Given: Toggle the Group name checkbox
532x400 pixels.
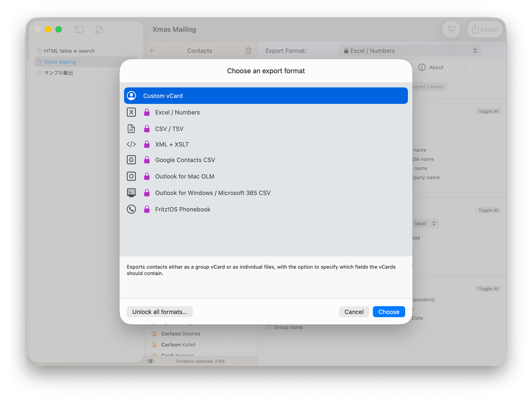Looking at the screenshot, I should 269,327.
